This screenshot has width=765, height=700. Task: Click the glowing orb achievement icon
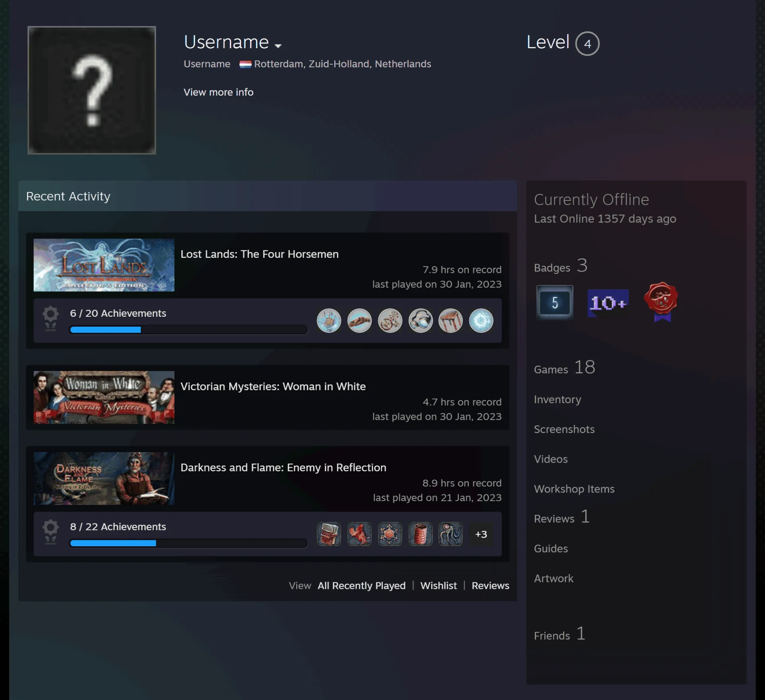tap(481, 321)
